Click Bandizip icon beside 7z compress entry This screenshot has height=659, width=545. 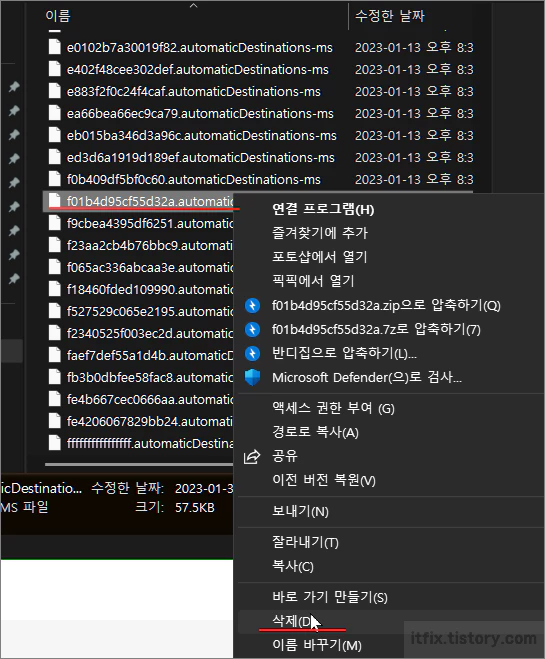(253, 330)
